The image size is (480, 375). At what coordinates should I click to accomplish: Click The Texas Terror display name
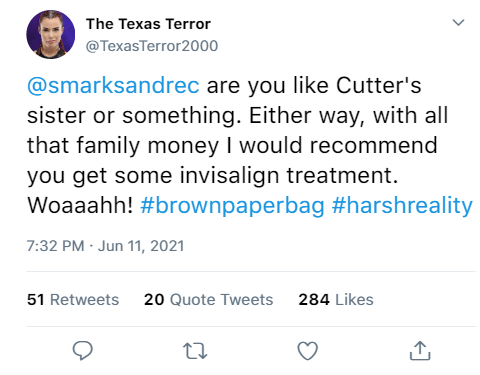coord(148,24)
